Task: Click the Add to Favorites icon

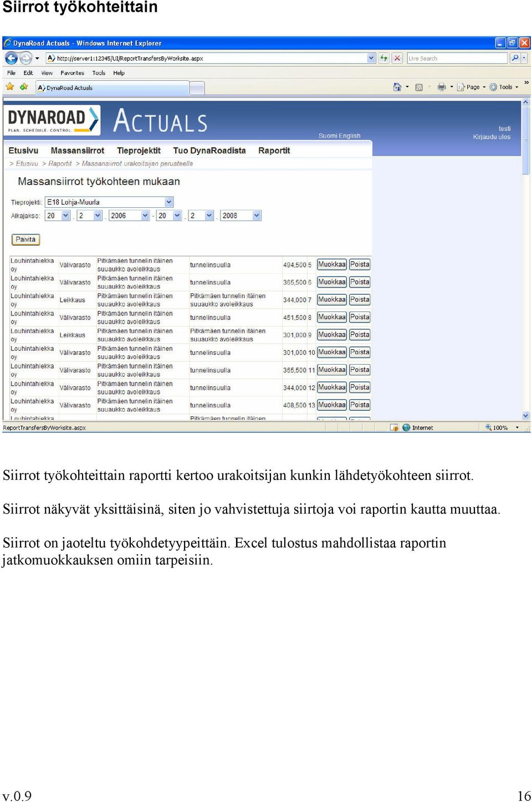Action: (24, 87)
